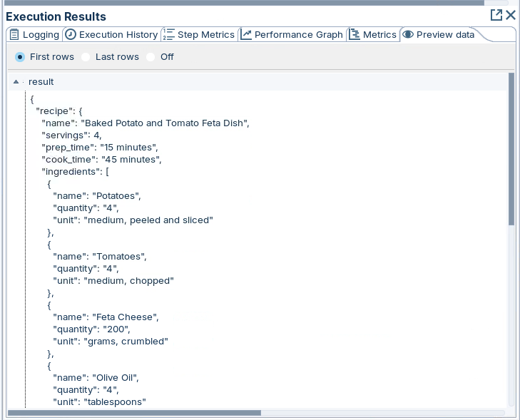Screen dimensions: 520x420
Task: Click the Execution History clock icon
Action: [71, 34]
